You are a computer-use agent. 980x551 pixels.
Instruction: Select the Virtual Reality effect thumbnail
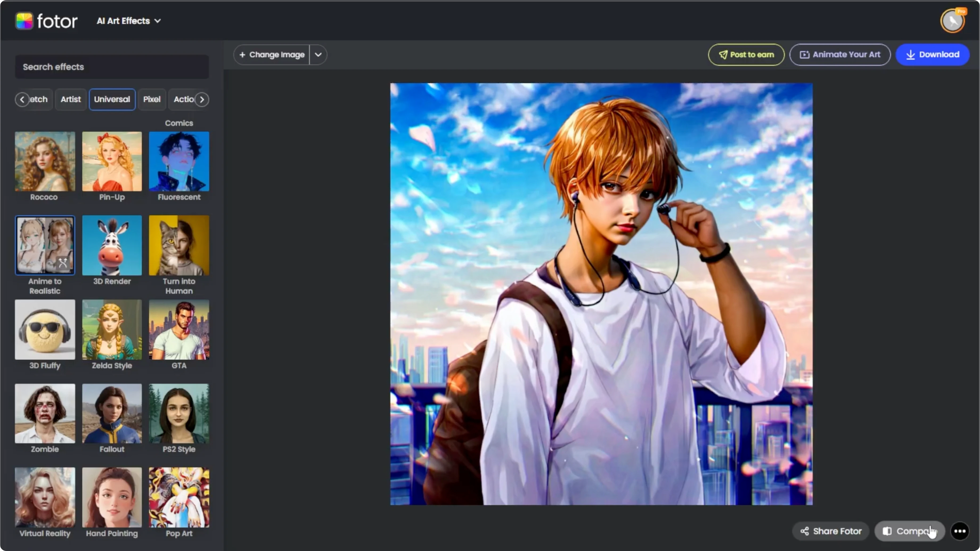(x=45, y=497)
